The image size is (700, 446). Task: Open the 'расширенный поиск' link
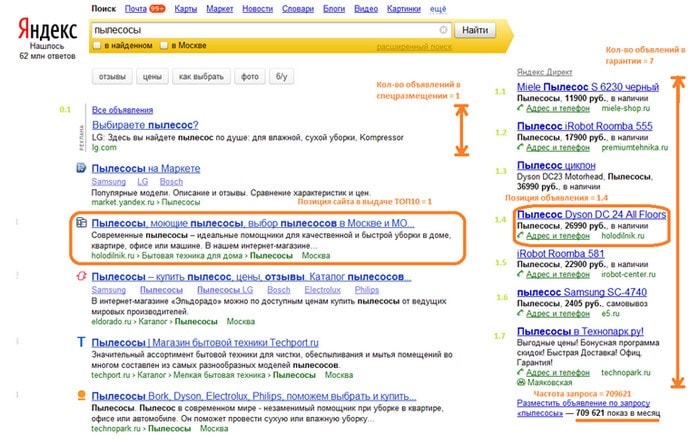[x=414, y=46]
